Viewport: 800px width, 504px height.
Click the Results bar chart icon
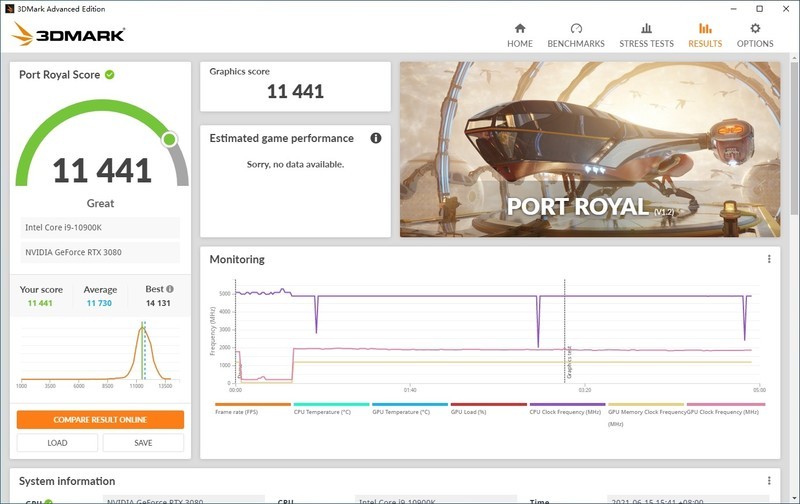705,29
